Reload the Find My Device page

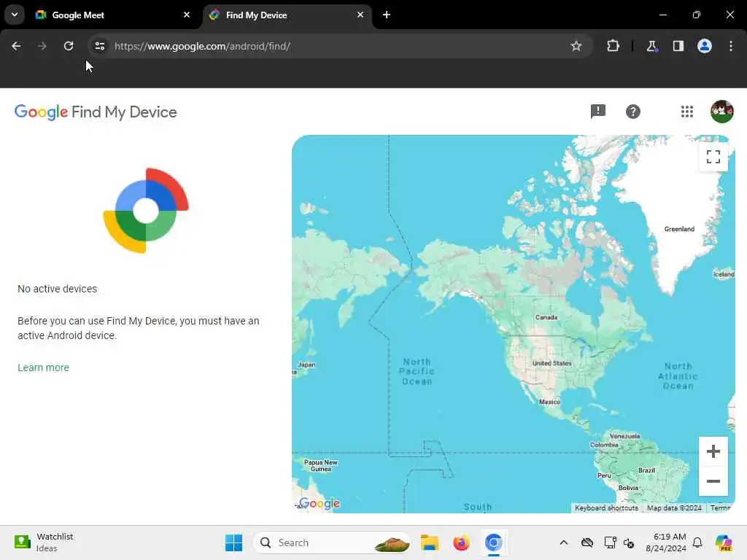[x=69, y=46]
